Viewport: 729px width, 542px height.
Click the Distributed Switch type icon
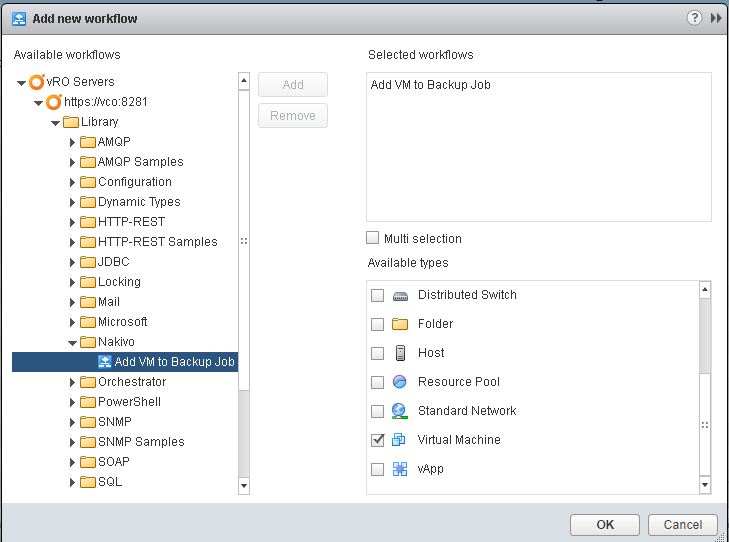(x=400, y=296)
